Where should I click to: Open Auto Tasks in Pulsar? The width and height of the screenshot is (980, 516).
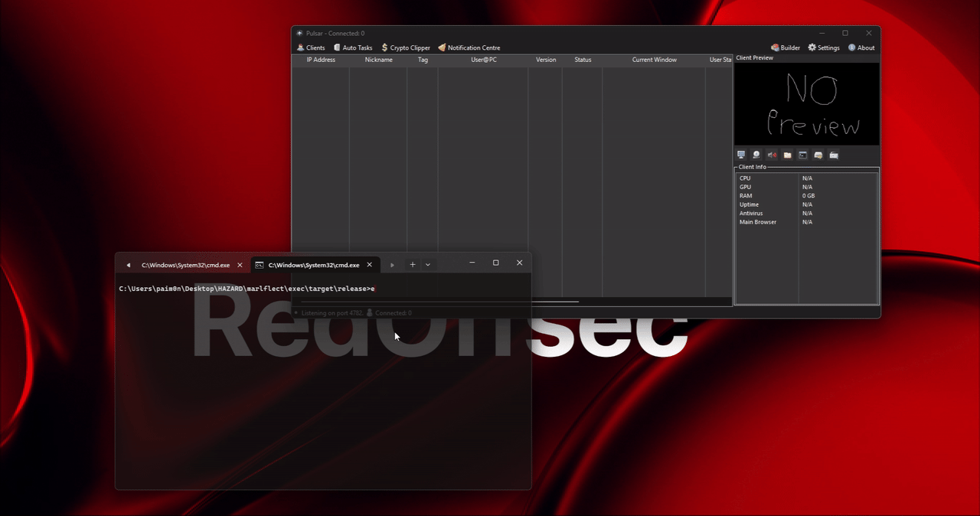(x=353, y=47)
